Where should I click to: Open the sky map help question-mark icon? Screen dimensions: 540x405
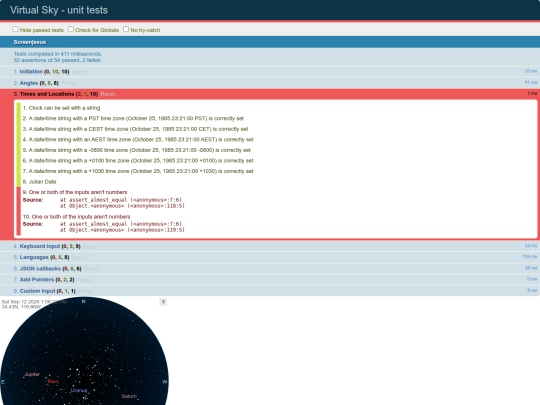163,302
